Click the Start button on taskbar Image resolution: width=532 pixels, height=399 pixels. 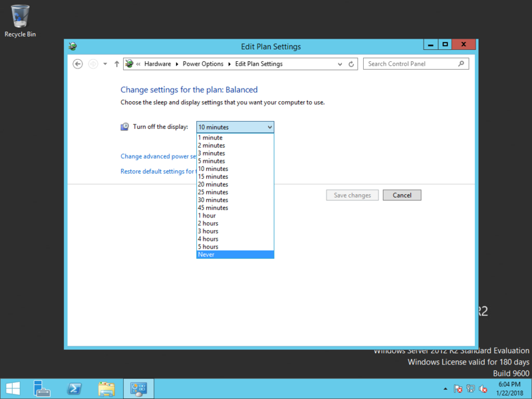13,388
